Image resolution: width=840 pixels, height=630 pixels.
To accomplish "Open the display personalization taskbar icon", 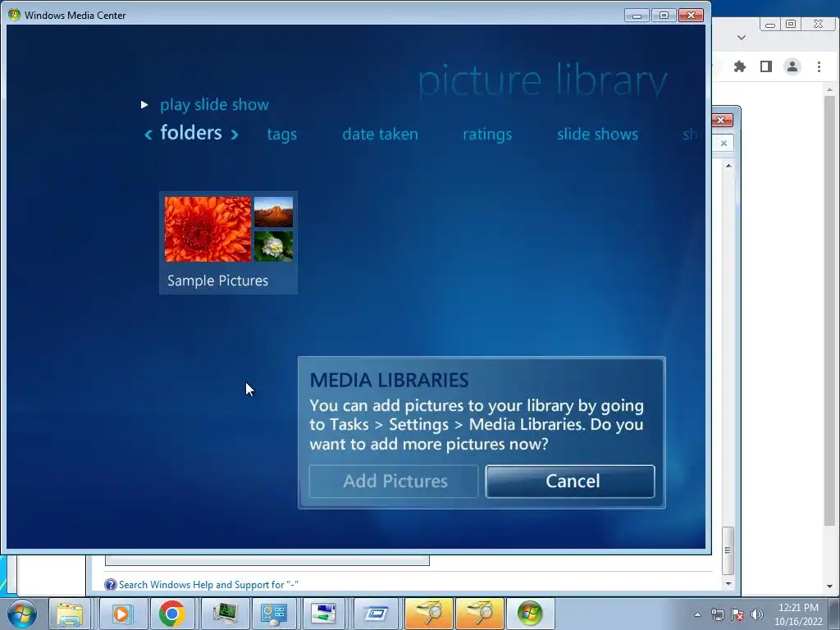I will pyautogui.click(x=323, y=614).
